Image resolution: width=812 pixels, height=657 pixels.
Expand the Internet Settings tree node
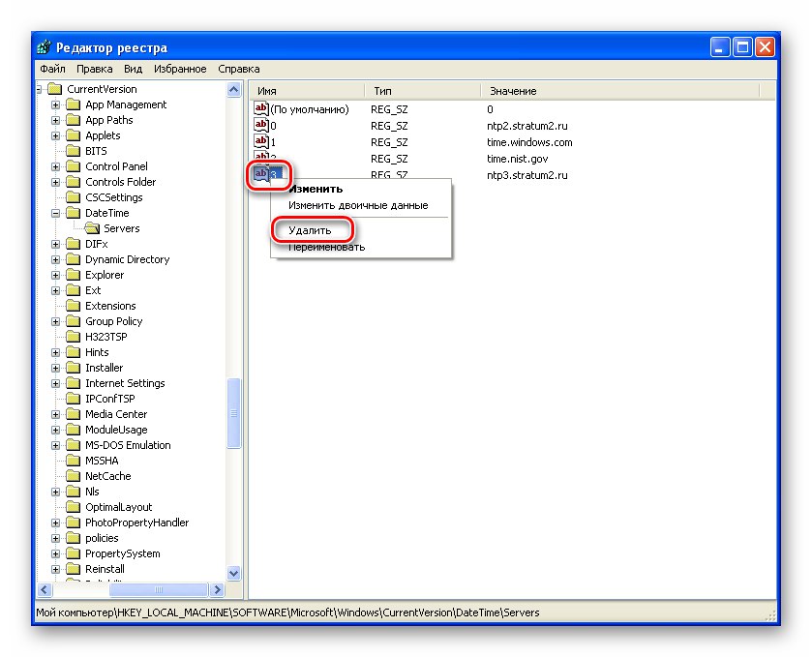(x=55, y=383)
